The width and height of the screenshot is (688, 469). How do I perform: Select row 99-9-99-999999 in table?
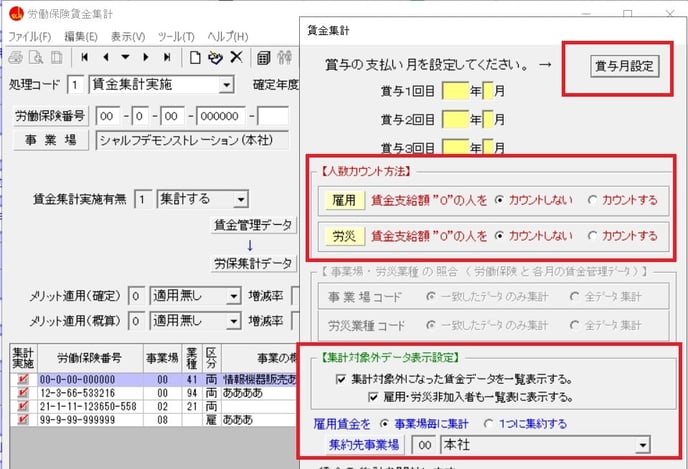click(154, 420)
